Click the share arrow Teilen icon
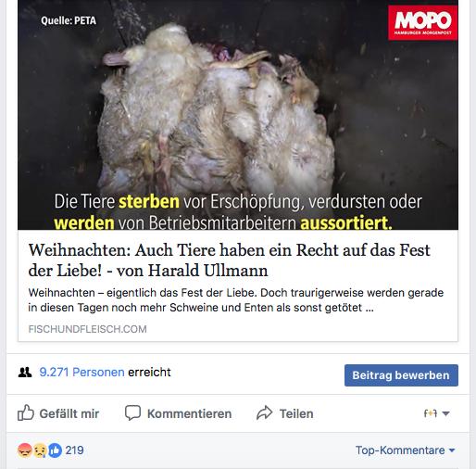Viewport: 476px width, 469px height. (265, 412)
